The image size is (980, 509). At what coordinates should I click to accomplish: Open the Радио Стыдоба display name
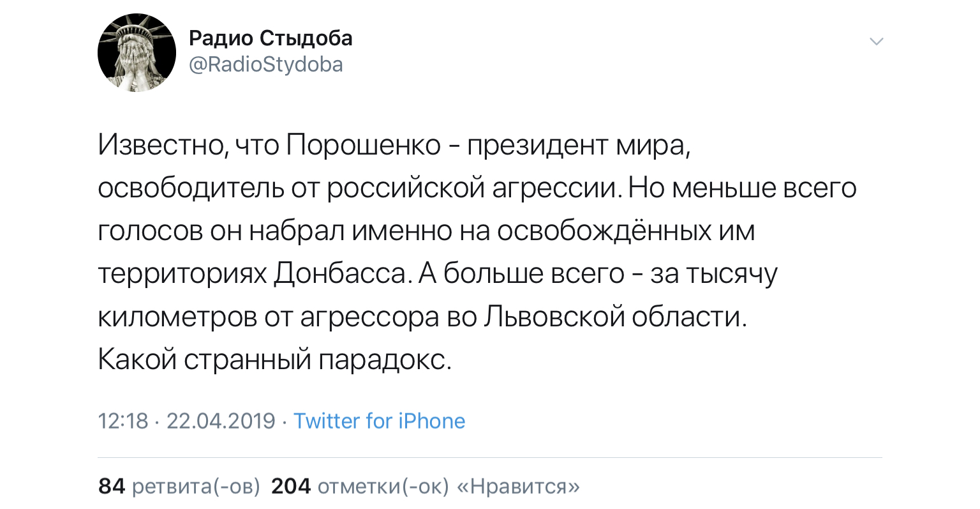click(x=271, y=38)
